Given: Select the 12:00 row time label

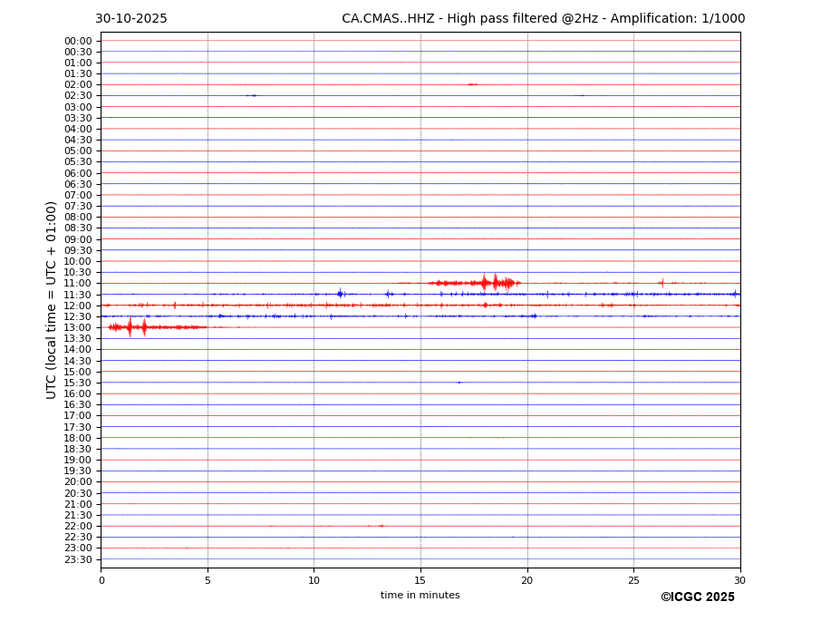Looking at the screenshot, I should pyautogui.click(x=78, y=306).
